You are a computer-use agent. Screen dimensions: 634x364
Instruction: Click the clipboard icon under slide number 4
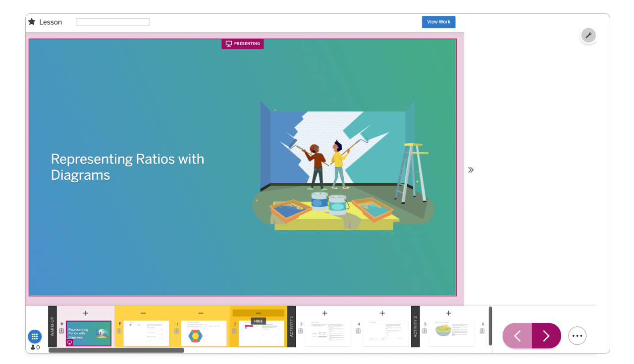pos(358,331)
